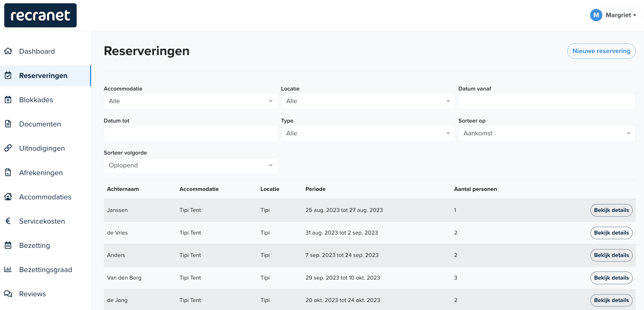Click the Documenten file icon
644x310 pixels.
pos(8,124)
